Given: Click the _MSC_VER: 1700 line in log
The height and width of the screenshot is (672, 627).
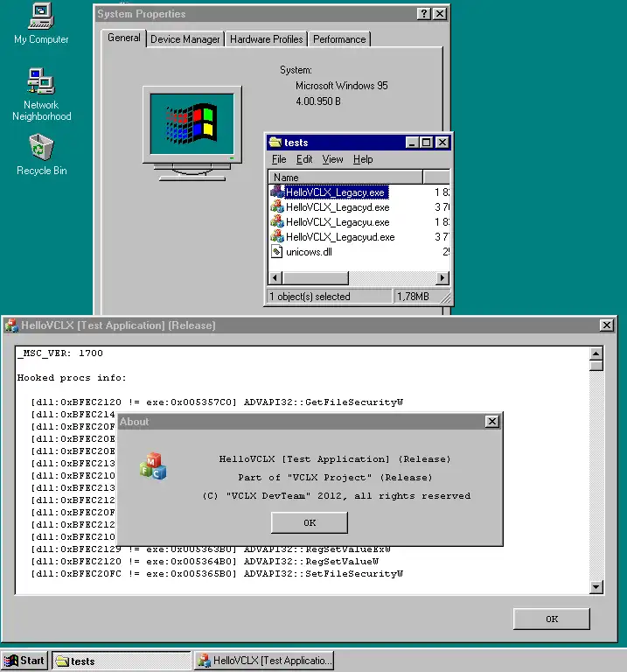Looking at the screenshot, I should coord(60,353).
